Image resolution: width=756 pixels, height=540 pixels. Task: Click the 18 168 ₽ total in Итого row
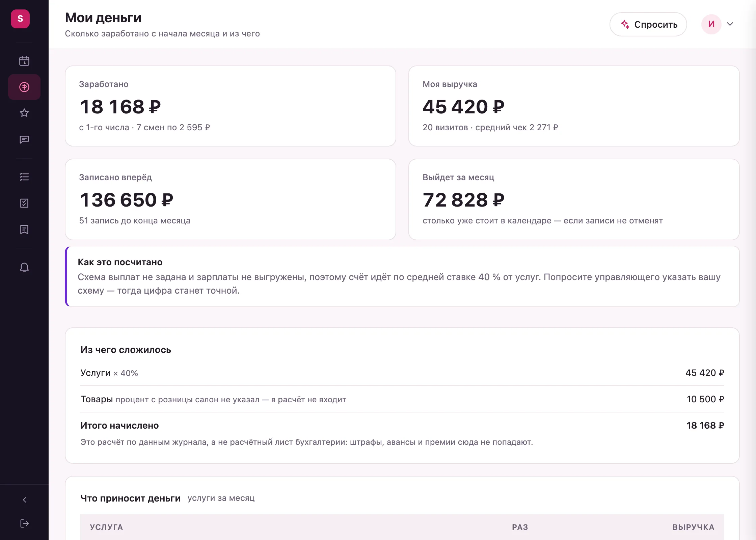point(705,426)
